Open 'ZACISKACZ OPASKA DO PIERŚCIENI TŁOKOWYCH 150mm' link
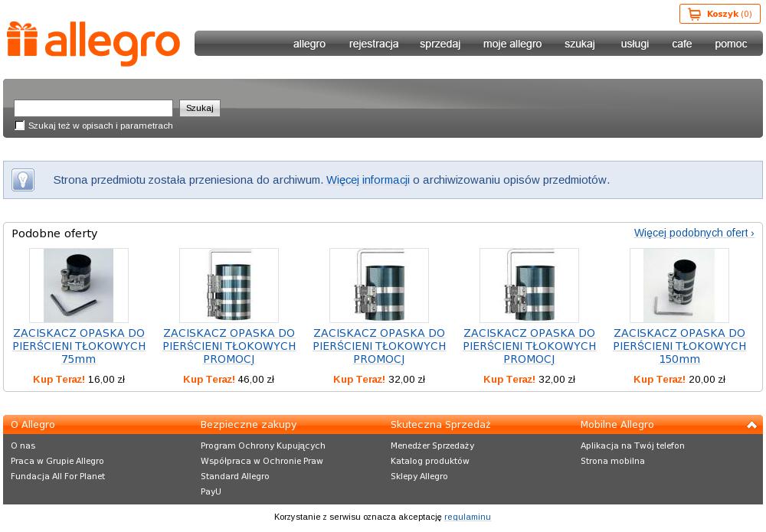The width and height of the screenshot is (766, 532). [679, 346]
